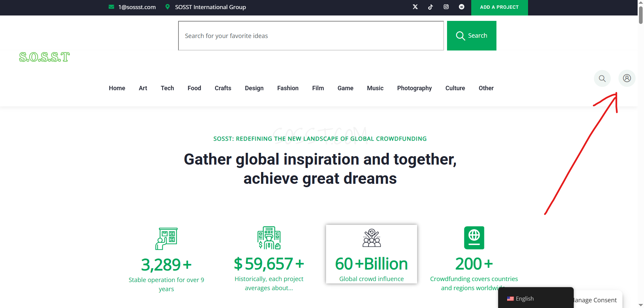This screenshot has width=644, height=308.
Task: Click the round magnifier search icon
Action: pyautogui.click(x=602, y=78)
